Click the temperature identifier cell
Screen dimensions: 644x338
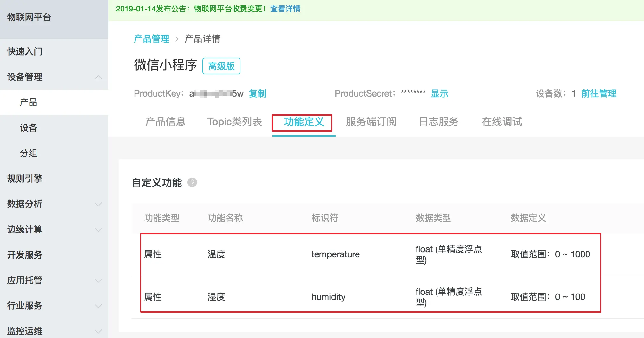coord(335,254)
